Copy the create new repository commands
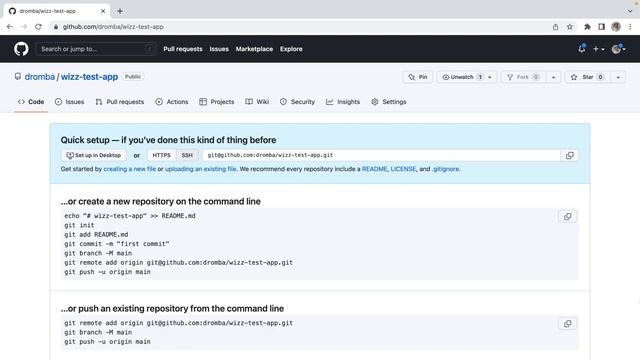 pyautogui.click(x=567, y=217)
